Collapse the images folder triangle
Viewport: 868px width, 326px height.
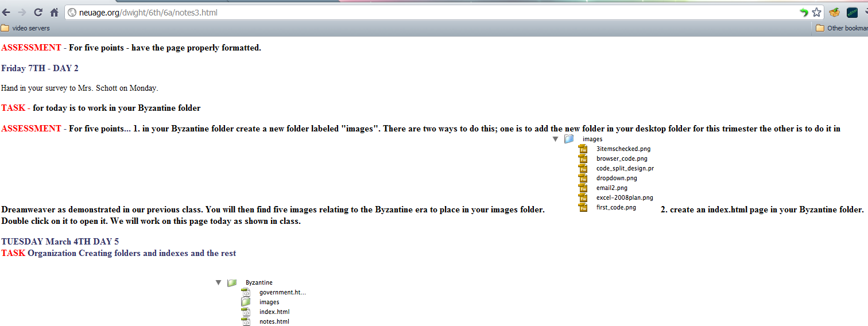coord(555,139)
